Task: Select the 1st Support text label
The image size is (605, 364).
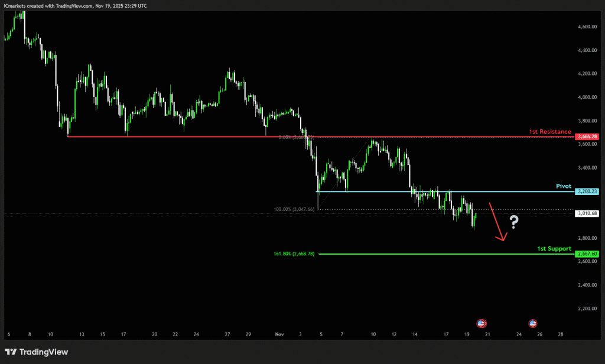Action: (x=554, y=249)
